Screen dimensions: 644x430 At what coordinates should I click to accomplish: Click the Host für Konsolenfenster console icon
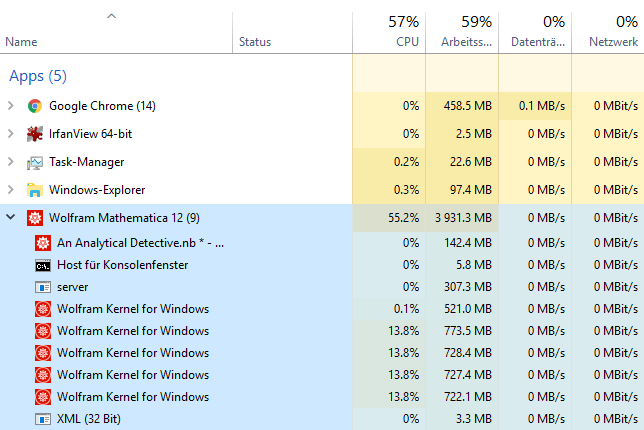tap(43, 266)
